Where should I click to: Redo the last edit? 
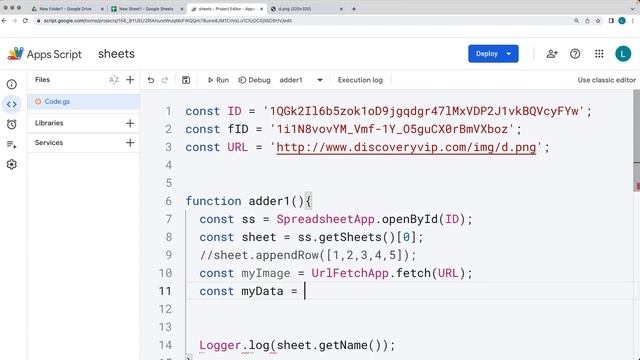(165, 80)
